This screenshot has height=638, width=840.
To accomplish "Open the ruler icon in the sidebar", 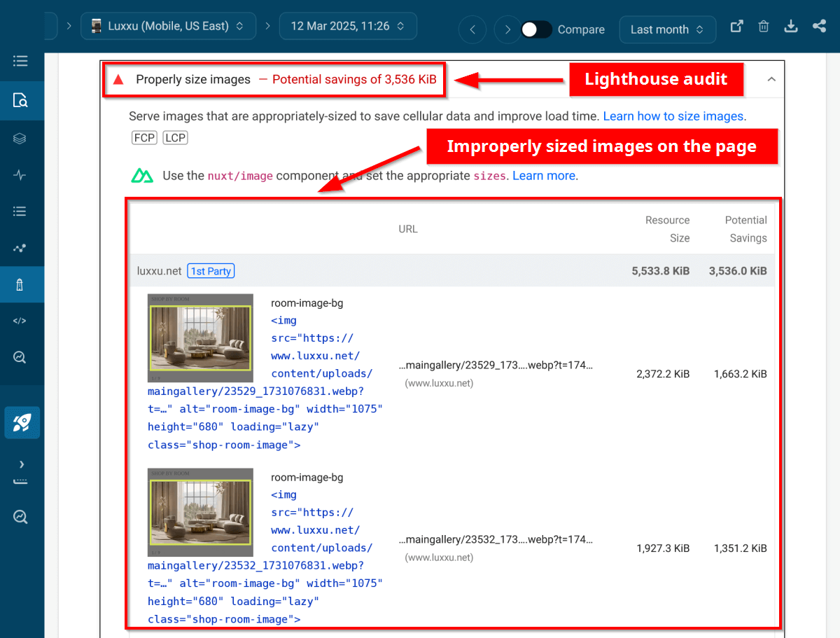I will click(x=20, y=482).
